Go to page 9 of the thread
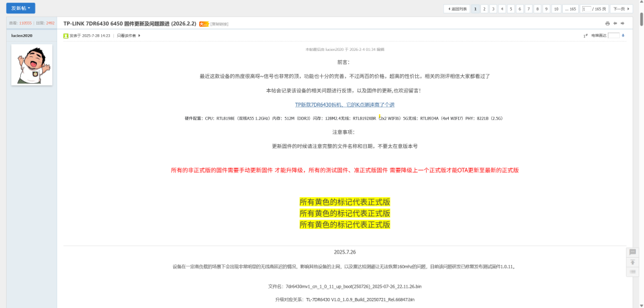 pos(546,9)
